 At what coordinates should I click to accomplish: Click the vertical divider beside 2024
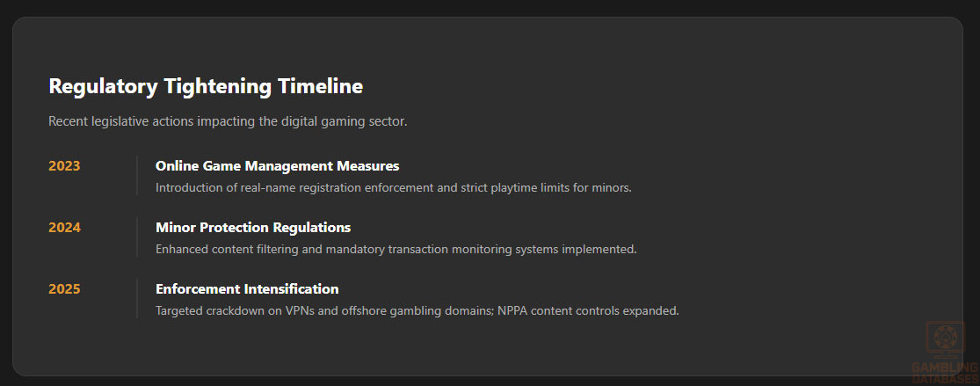[137, 237]
